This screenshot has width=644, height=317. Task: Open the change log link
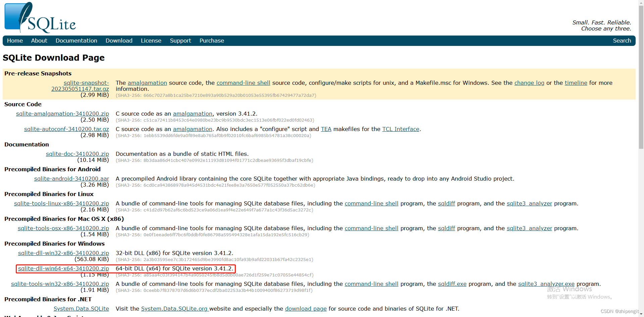click(529, 83)
